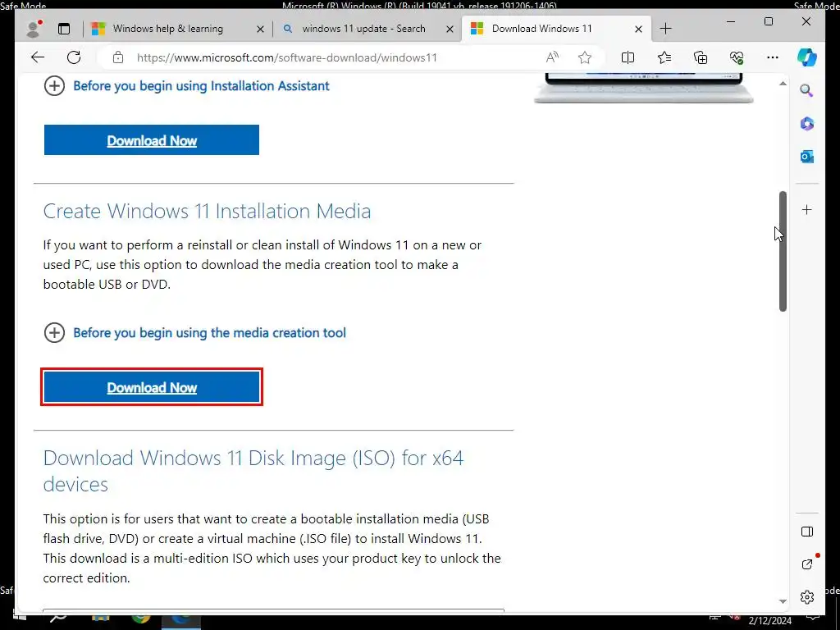
Task: Add a sidebar app with plus
Action: tap(807, 209)
